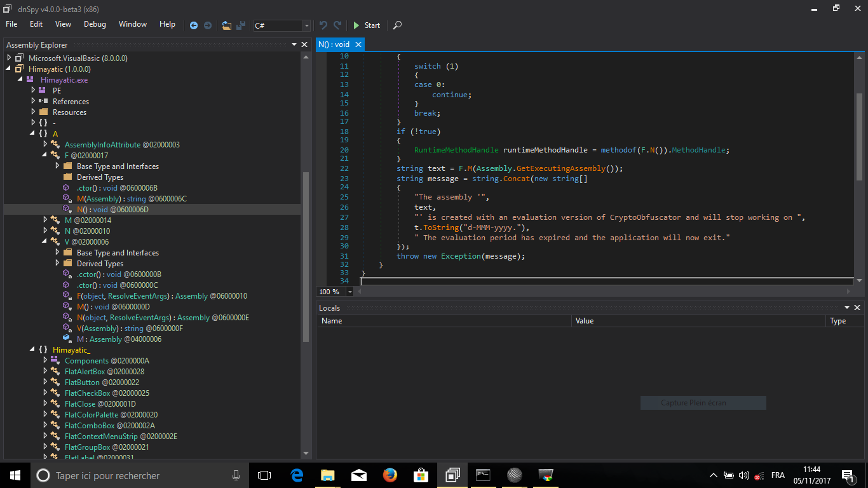868x488 pixels.
Task: Select the N() : void document tab
Action: 334,44
